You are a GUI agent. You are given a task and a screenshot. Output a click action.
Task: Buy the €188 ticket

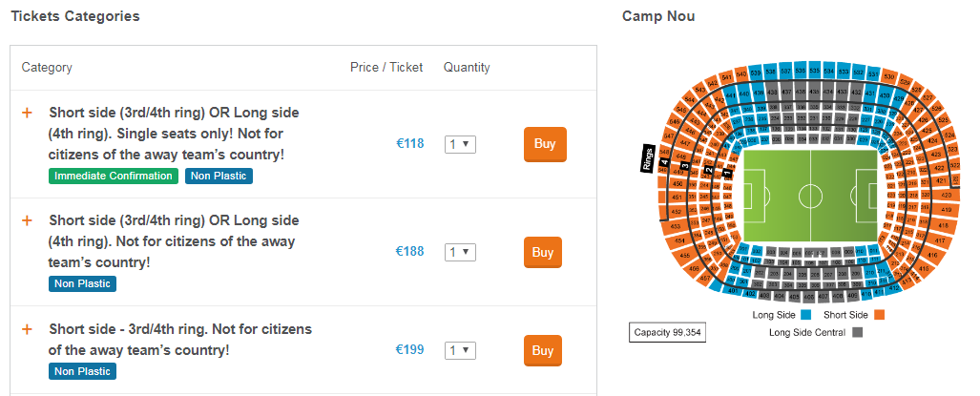coord(542,252)
